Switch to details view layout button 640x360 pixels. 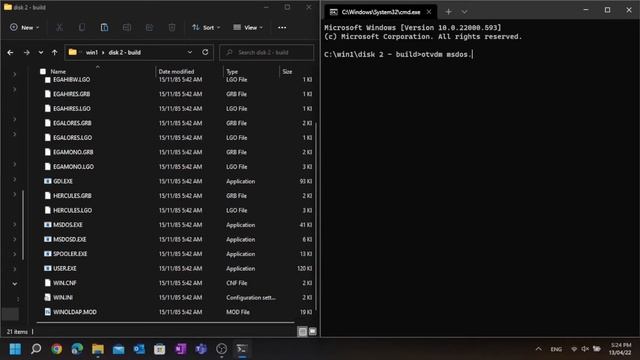point(302,331)
